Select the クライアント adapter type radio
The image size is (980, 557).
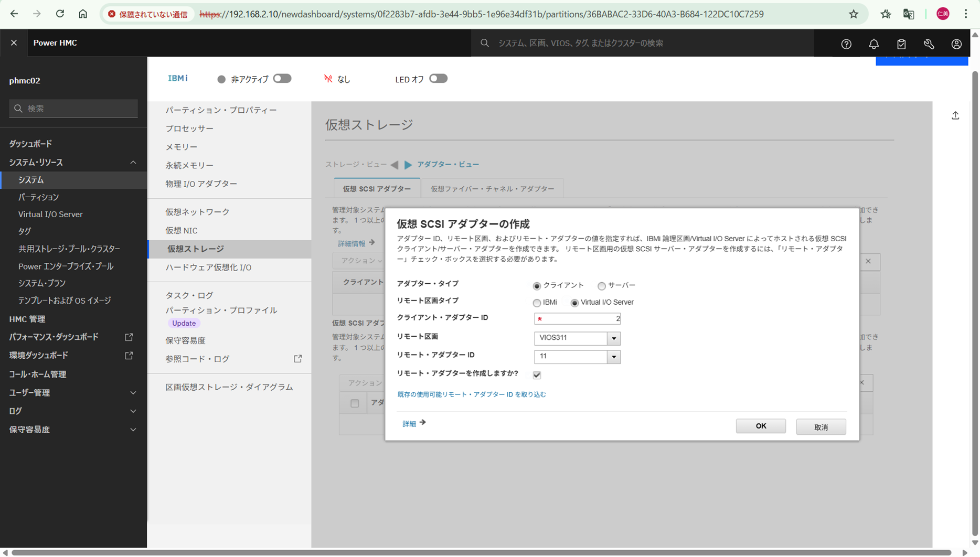tap(537, 286)
